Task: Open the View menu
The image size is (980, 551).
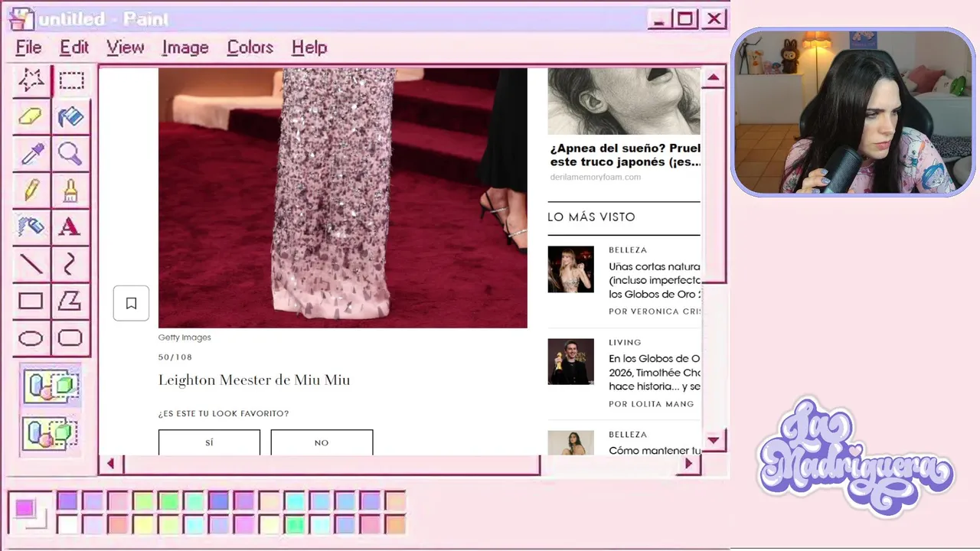Action: click(126, 47)
